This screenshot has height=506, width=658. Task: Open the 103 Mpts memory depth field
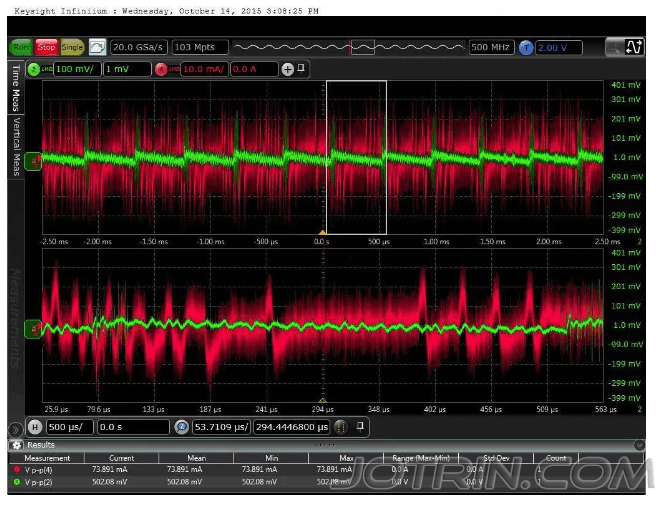coord(200,47)
